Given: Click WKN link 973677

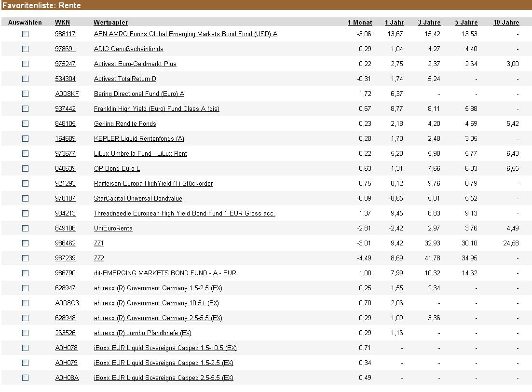Looking at the screenshot, I should (65, 153).
